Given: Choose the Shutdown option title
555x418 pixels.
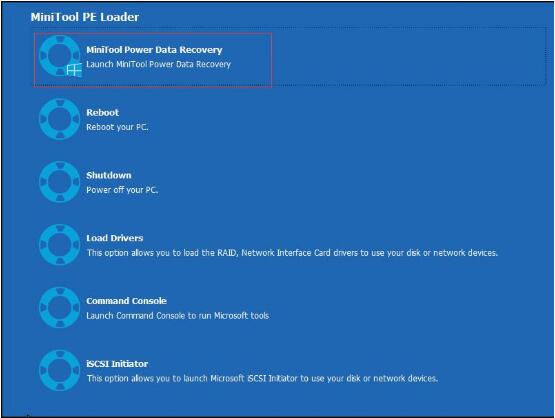Looking at the screenshot, I should 109,175.
